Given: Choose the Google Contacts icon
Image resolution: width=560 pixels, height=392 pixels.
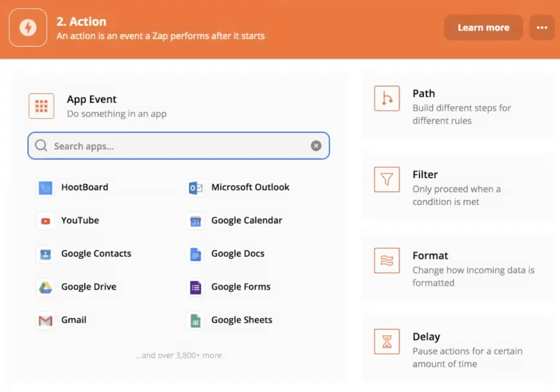Looking at the screenshot, I should tap(45, 254).
